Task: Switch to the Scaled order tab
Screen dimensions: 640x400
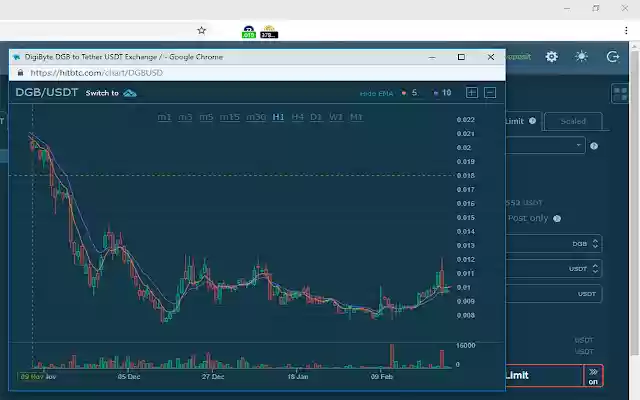Action: pos(573,121)
